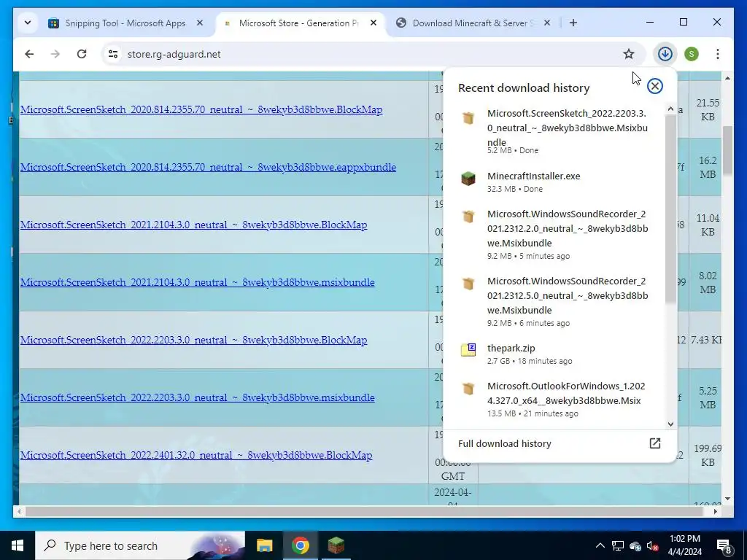Reload the current page
This screenshot has width=747, height=560.
(82, 54)
